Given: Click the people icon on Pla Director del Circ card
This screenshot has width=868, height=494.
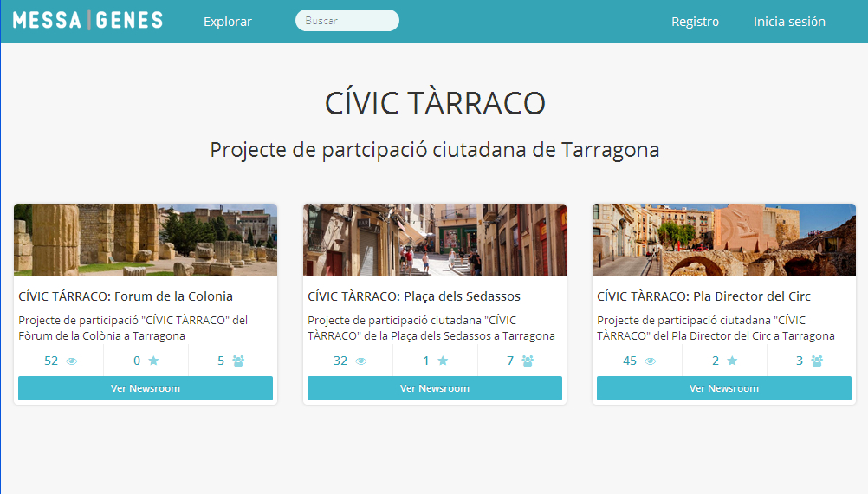Looking at the screenshot, I should pos(817,361).
